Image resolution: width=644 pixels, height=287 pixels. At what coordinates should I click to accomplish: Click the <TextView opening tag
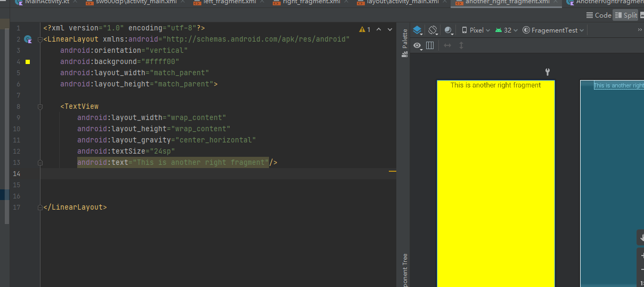point(79,106)
